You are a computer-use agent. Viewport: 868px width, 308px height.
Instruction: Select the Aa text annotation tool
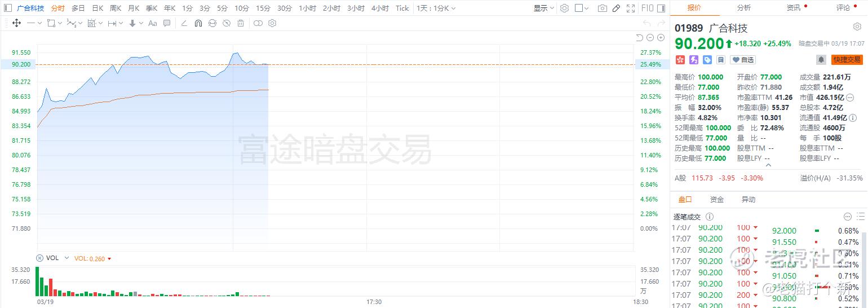click(x=153, y=23)
